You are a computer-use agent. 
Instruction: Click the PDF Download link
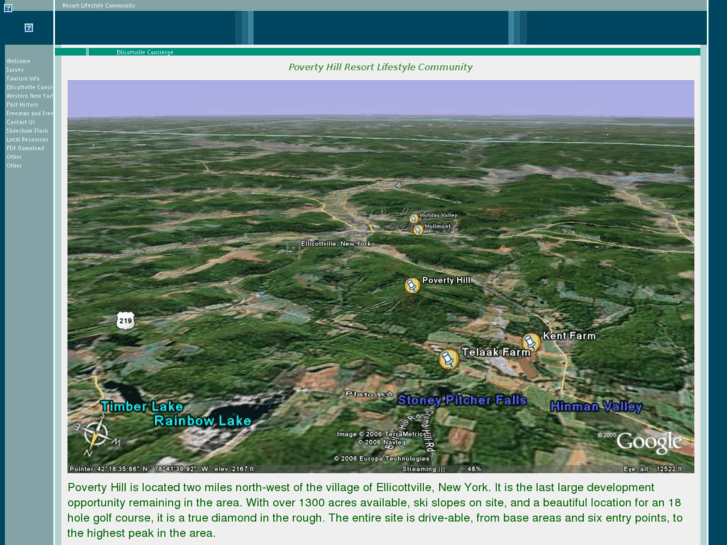coord(25,148)
